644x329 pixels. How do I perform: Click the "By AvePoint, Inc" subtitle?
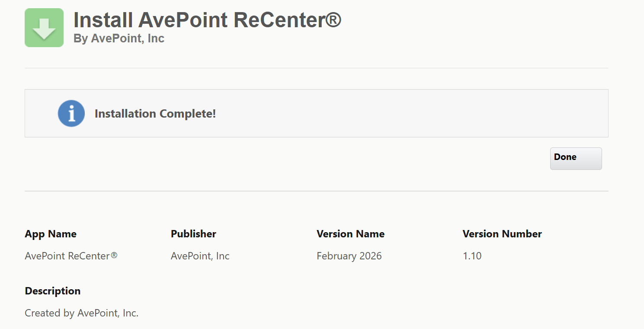[119, 38]
